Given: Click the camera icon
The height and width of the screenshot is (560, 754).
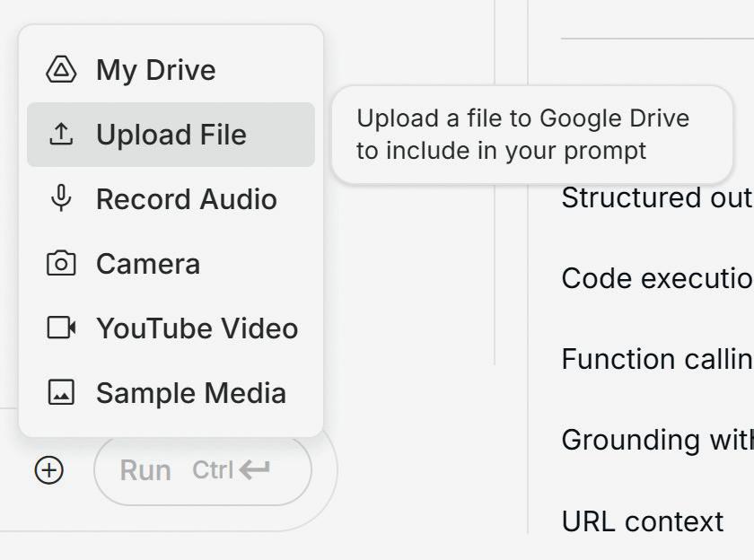Looking at the screenshot, I should coord(61,264).
